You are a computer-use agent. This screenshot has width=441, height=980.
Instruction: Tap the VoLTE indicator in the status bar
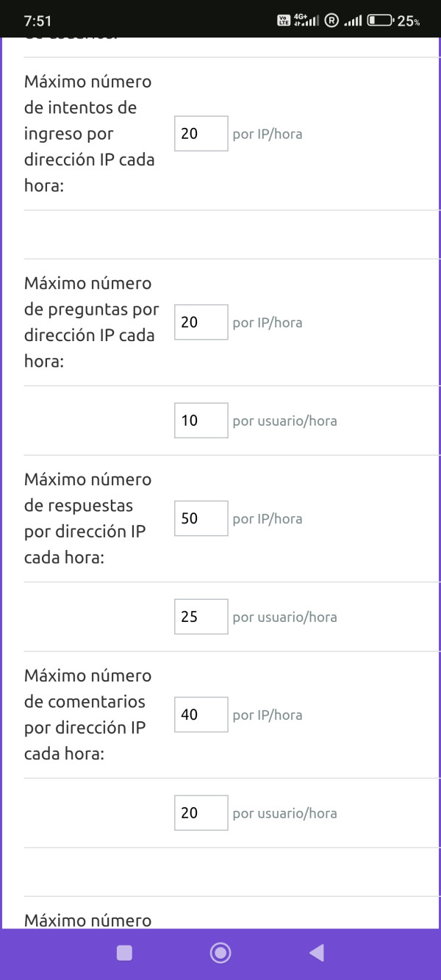click(284, 21)
